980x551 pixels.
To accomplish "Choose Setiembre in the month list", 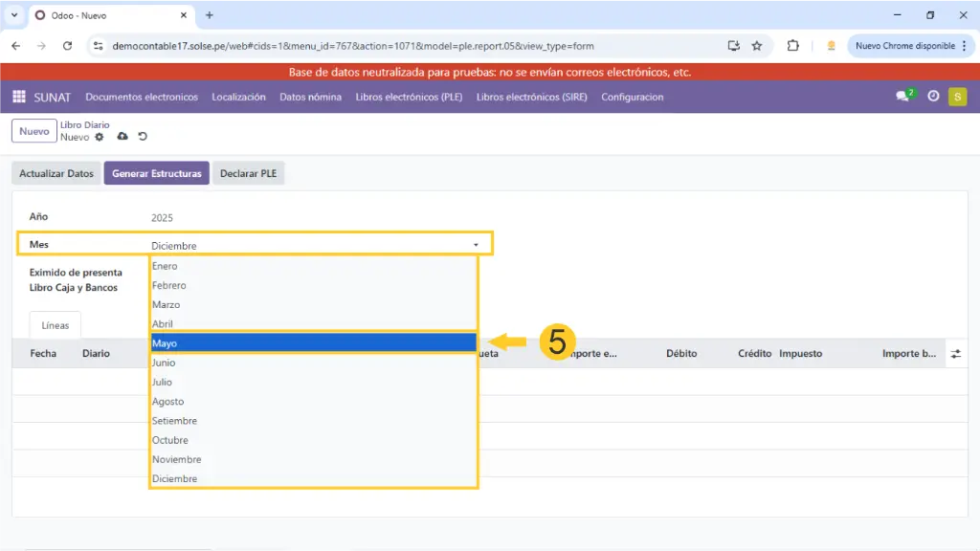I will coord(313,421).
